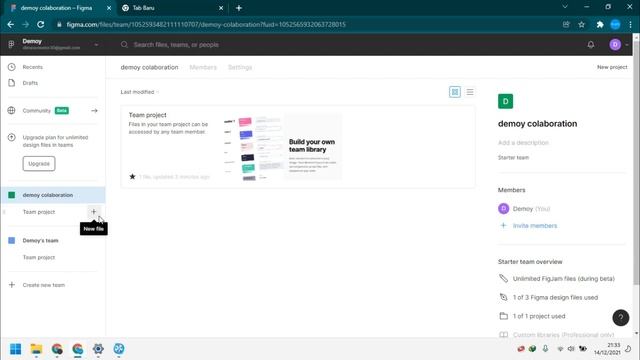Open the Recents clock icon
This screenshot has width=640, height=360.
tap(11, 67)
